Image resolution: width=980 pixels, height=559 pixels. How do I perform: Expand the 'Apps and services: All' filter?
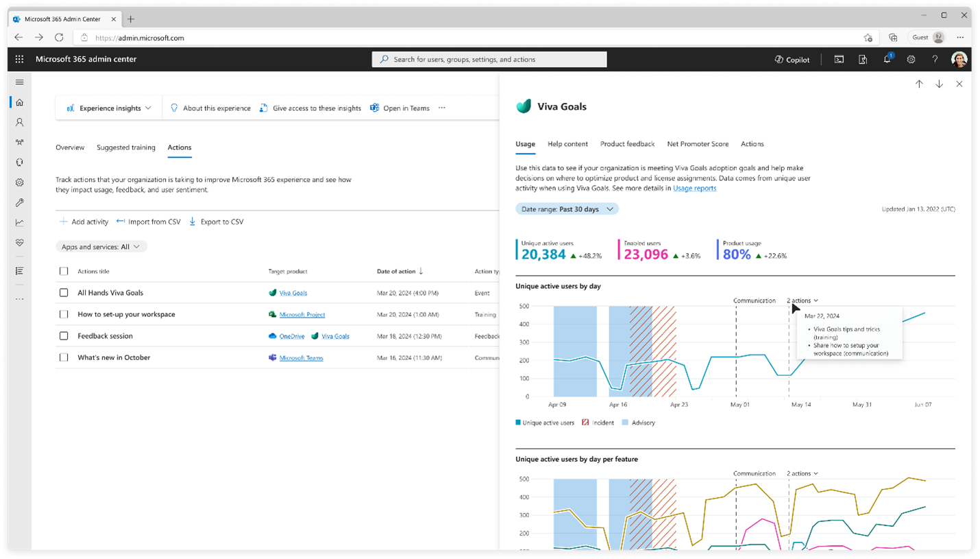[x=101, y=246]
